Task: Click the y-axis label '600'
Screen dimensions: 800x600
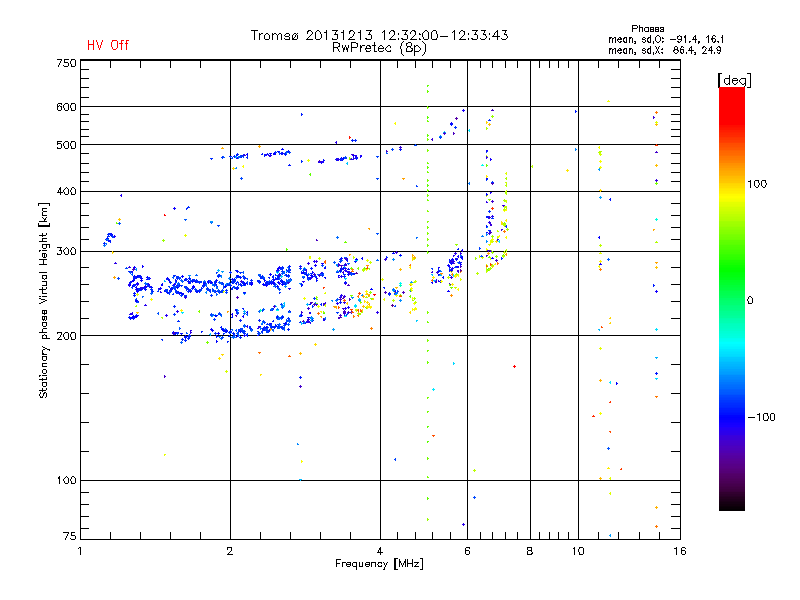Action: point(66,107)
